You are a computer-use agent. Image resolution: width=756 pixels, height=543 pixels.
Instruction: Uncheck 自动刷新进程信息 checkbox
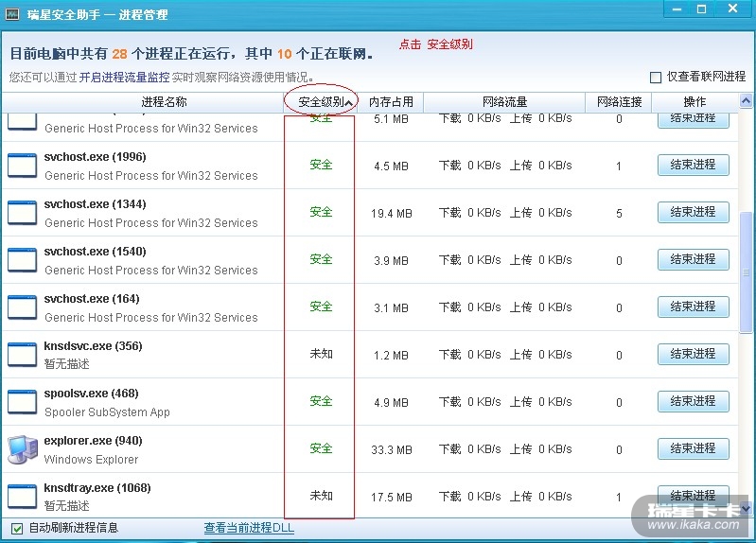coord(17,529)
